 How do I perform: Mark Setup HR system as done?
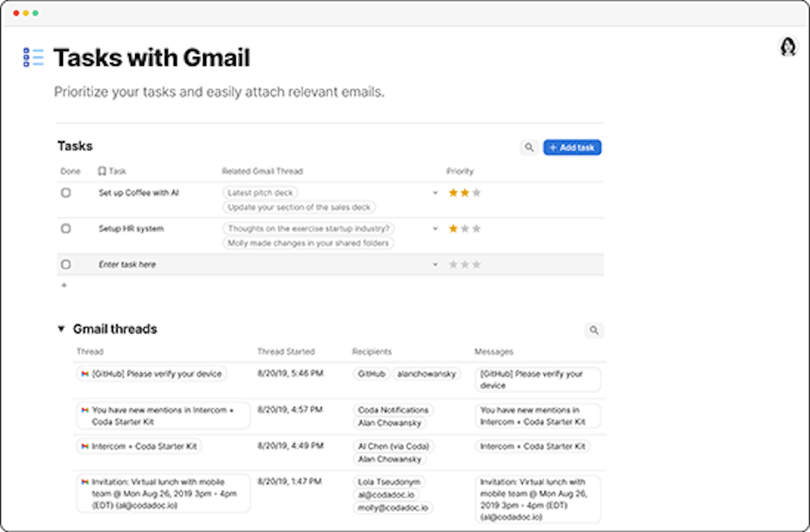point(66,229)
